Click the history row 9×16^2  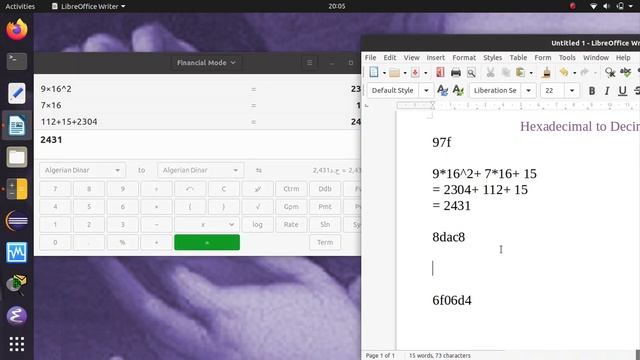coord(198,89)
